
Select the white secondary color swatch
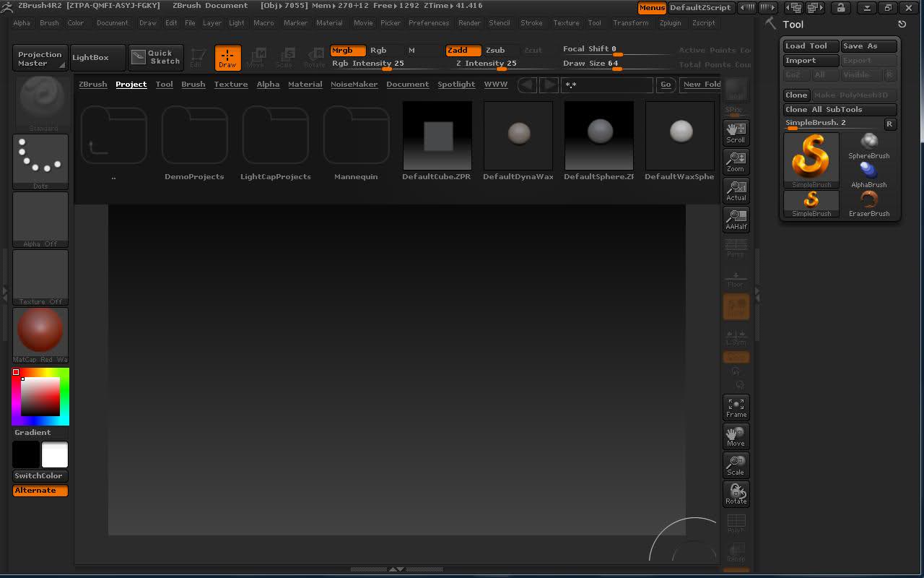click(55, 454)
